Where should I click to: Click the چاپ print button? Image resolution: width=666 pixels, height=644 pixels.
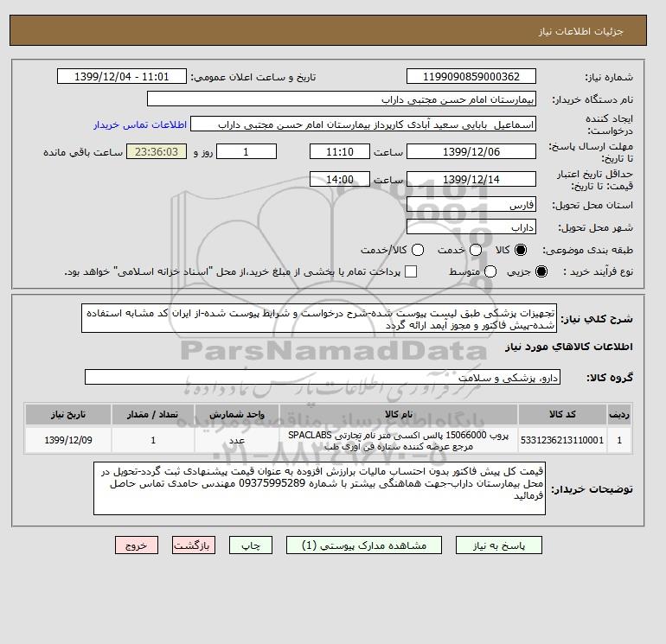point(251,545)
